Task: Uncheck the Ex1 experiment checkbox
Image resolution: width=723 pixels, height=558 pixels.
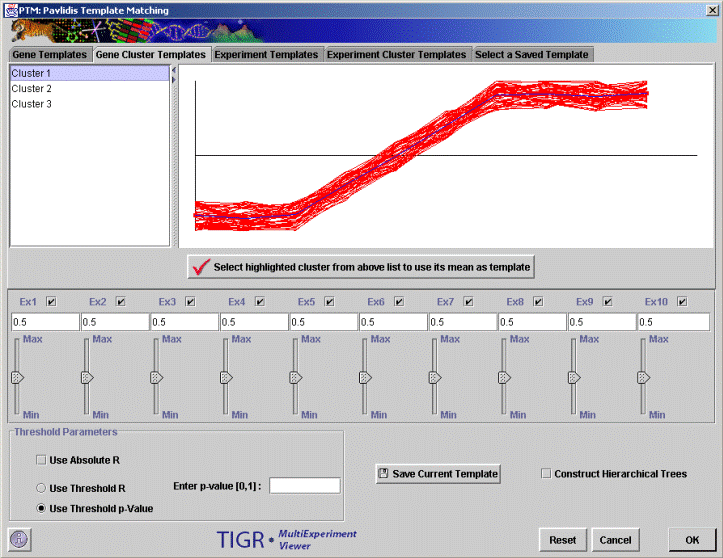Action: 52,301
